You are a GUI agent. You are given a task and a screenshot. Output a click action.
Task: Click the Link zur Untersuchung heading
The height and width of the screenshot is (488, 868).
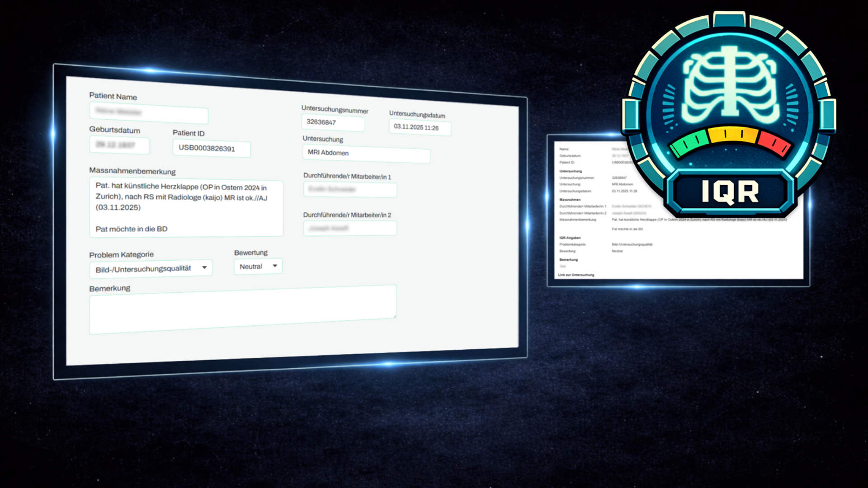pyautogui.click(x=576, y=275)
